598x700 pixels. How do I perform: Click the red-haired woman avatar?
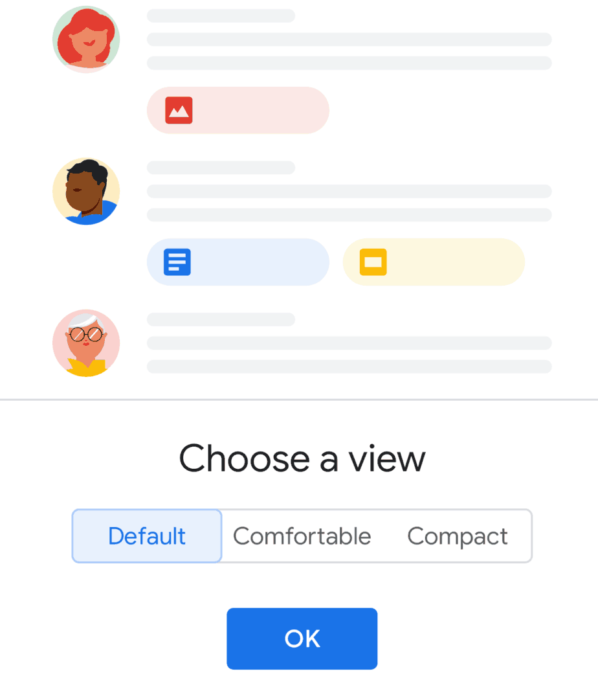pos(86,40)
